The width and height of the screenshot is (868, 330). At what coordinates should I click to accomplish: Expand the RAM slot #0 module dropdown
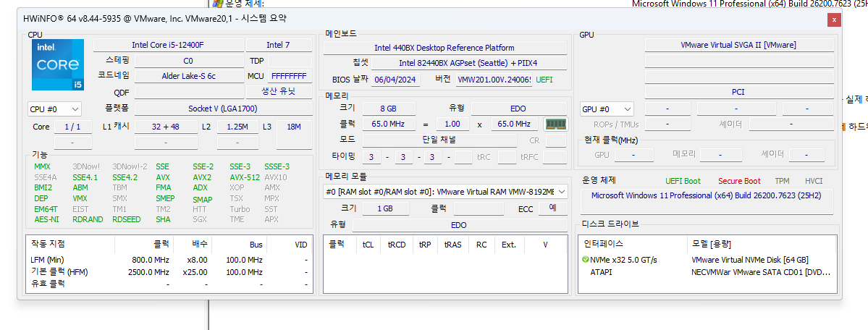pyautogui.click(x=446, y=192)
